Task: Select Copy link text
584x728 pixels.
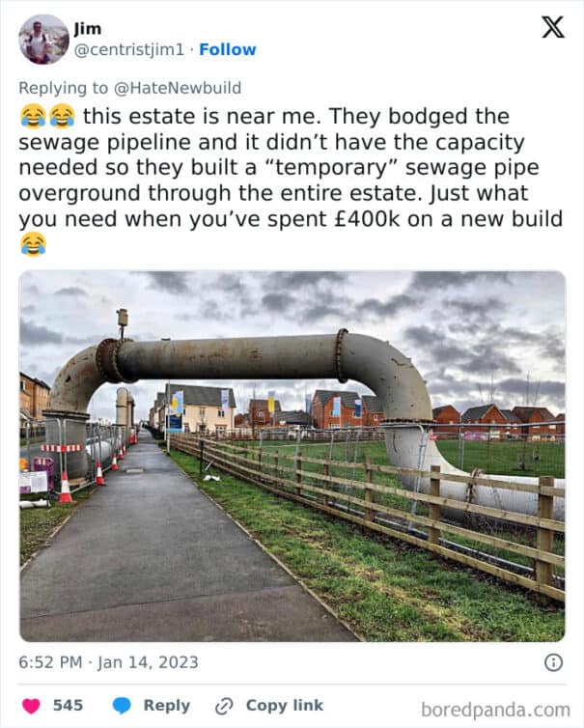Action: [x=284, y=705]
